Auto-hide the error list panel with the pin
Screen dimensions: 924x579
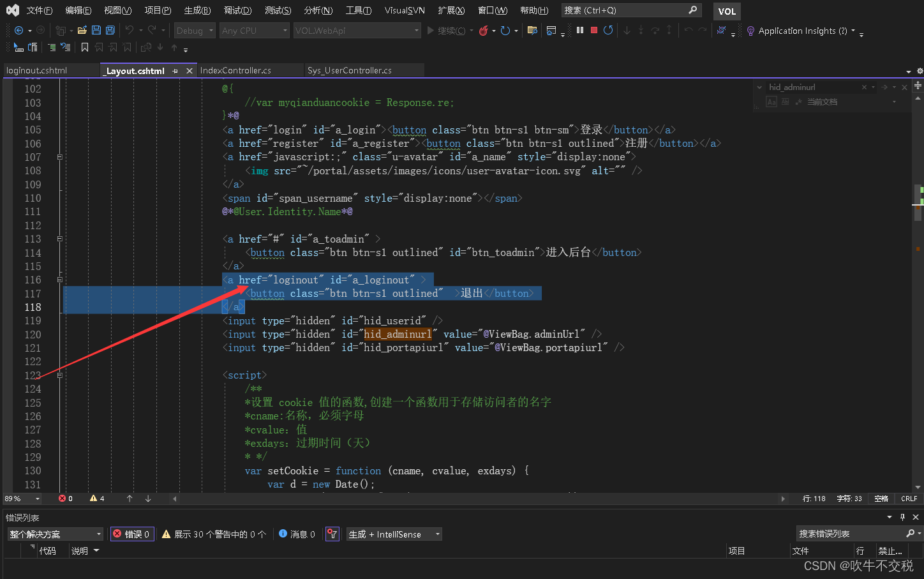pos(902,517)
